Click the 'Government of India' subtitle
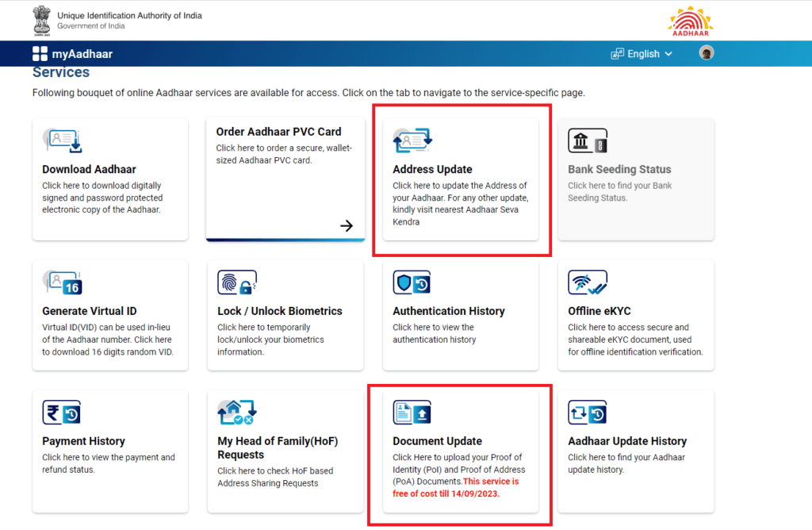812x530 pixels. [91, 26]
